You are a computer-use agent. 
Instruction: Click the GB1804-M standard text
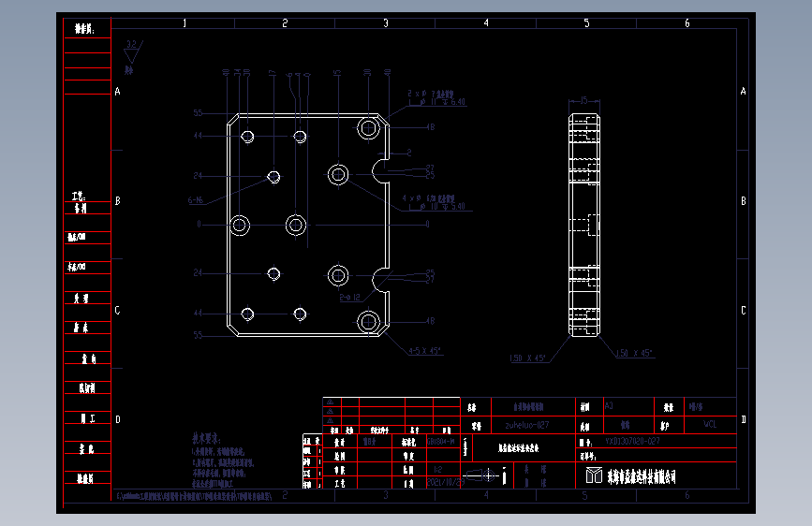point(441,442)
